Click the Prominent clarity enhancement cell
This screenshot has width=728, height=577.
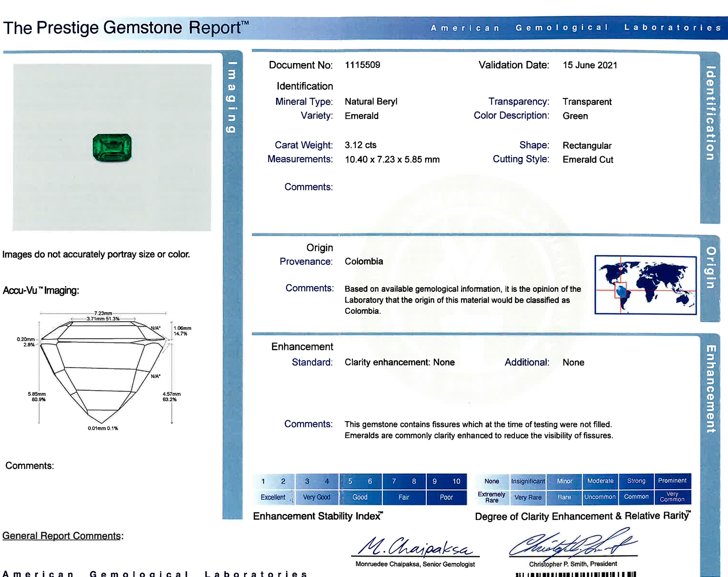672,481
